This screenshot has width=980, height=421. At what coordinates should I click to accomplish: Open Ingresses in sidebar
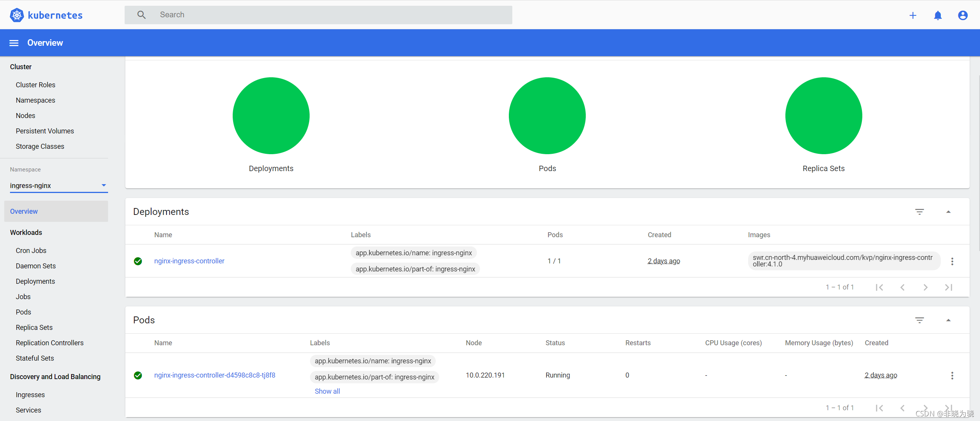[30, 394]
